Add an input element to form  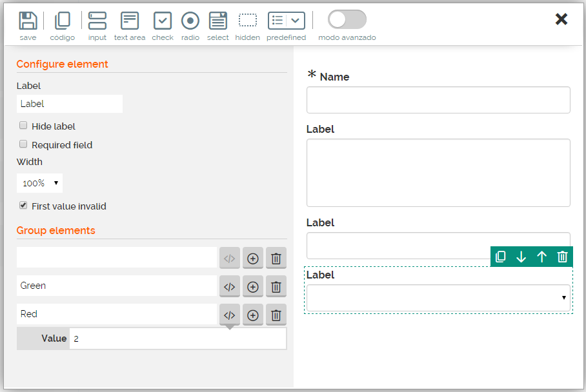(97, 21)
